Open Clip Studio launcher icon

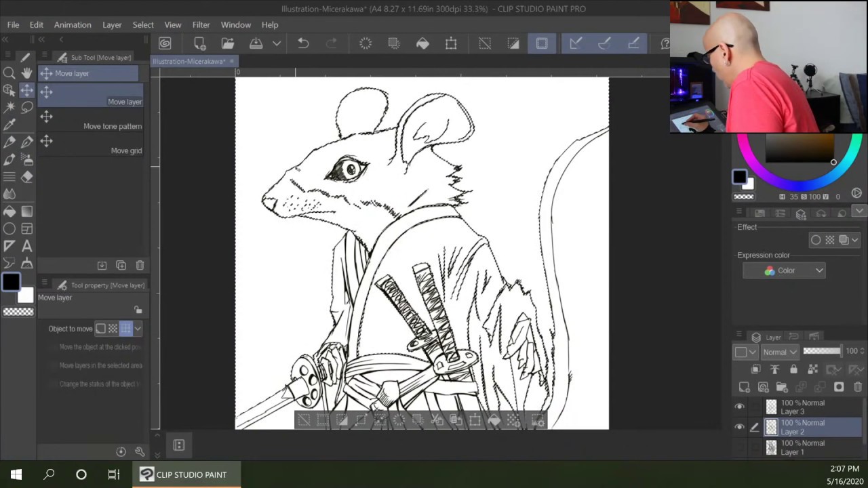(x=165, y=43)
